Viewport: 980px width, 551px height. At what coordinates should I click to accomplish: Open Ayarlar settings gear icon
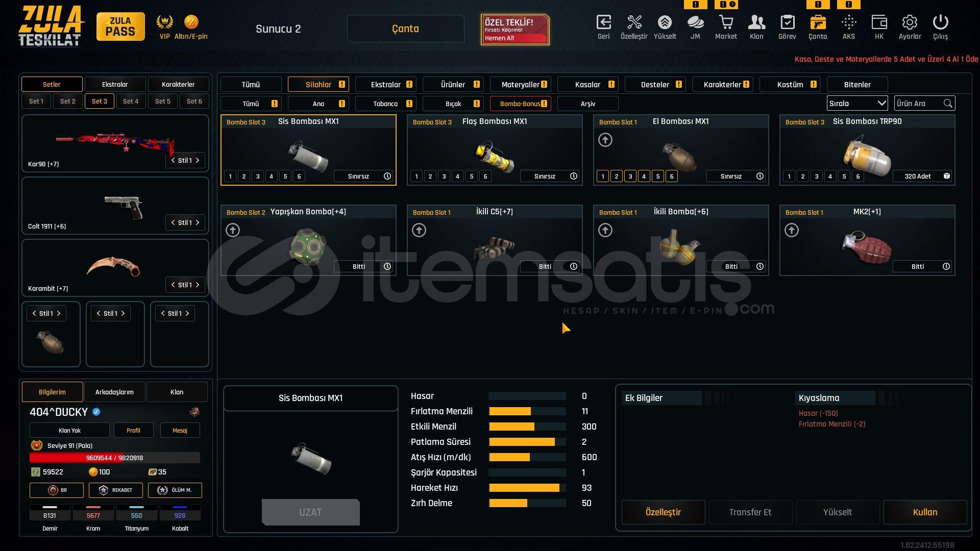(x=910, y=23)
